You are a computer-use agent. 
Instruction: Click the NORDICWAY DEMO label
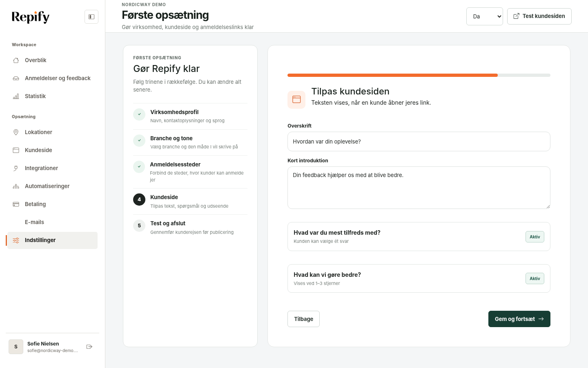point(144,4)
